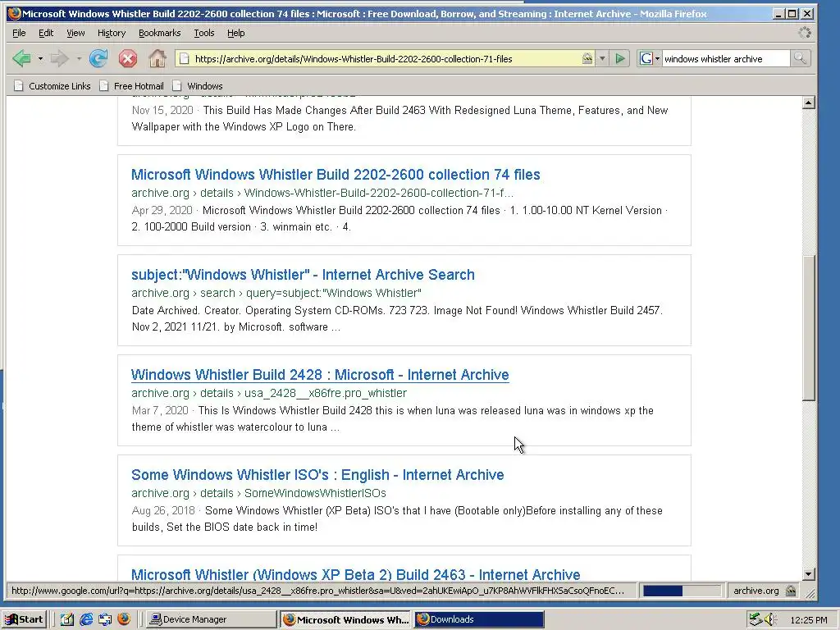This screenshot has height=630, width=840.
Task: Open the Bookmarks menu
Action: (160, 33)
